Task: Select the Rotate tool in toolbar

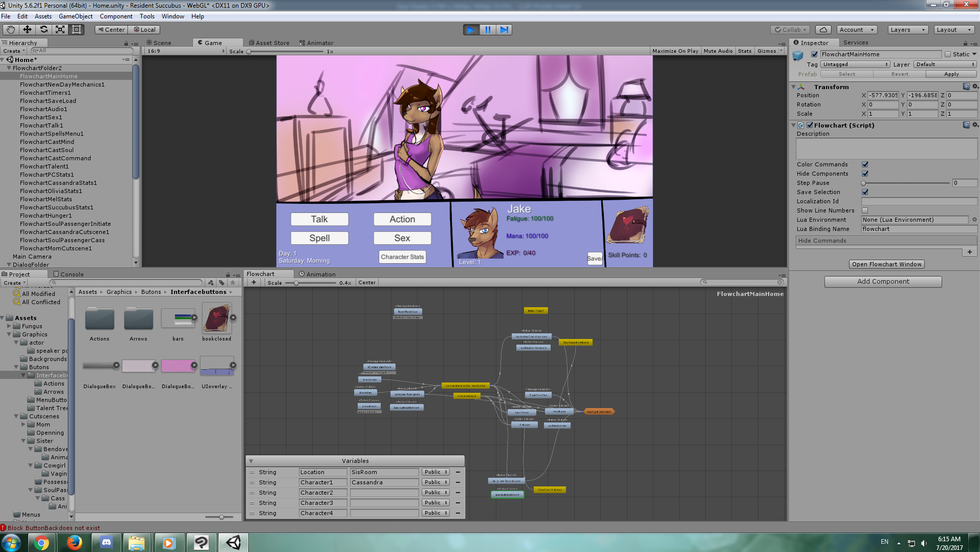Action: (43, 30)
